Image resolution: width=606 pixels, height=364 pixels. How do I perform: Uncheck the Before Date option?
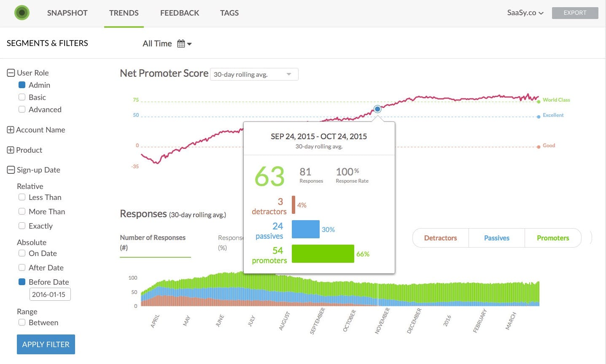pyautogui.click(x=22, y=282)
